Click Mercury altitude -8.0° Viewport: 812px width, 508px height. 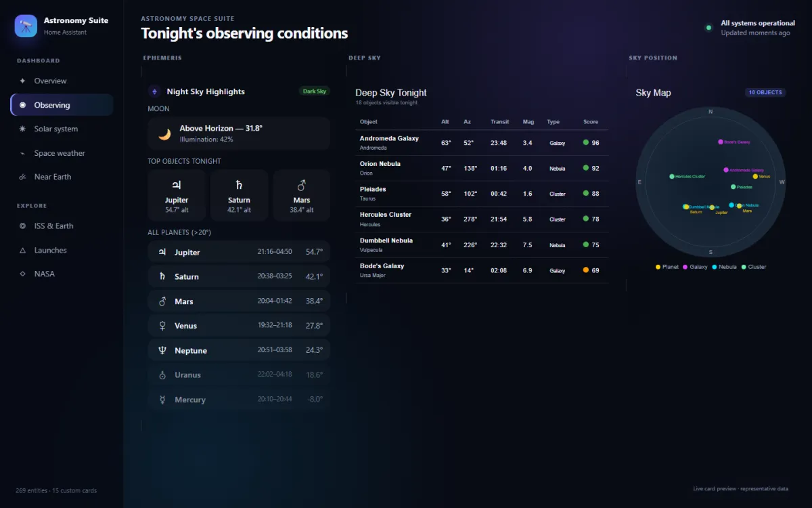(315, 400)
